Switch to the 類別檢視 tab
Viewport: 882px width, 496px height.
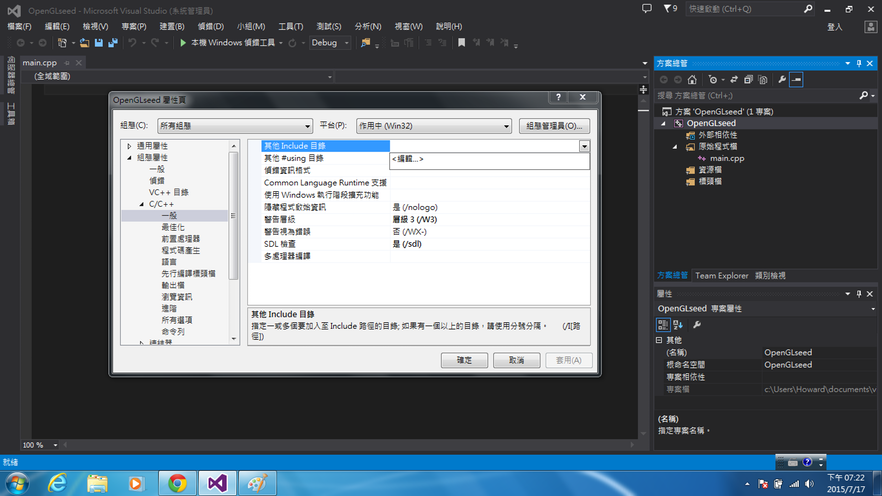click(770, 276)
